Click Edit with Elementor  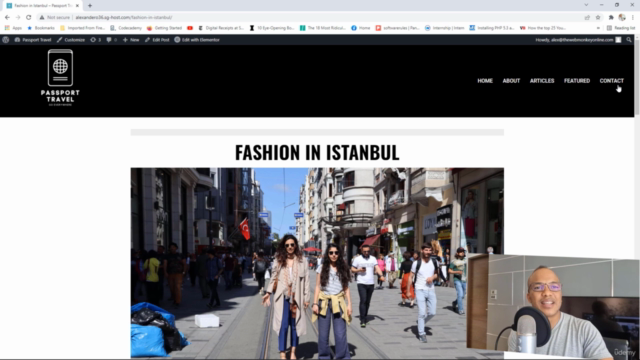[197, 40]
